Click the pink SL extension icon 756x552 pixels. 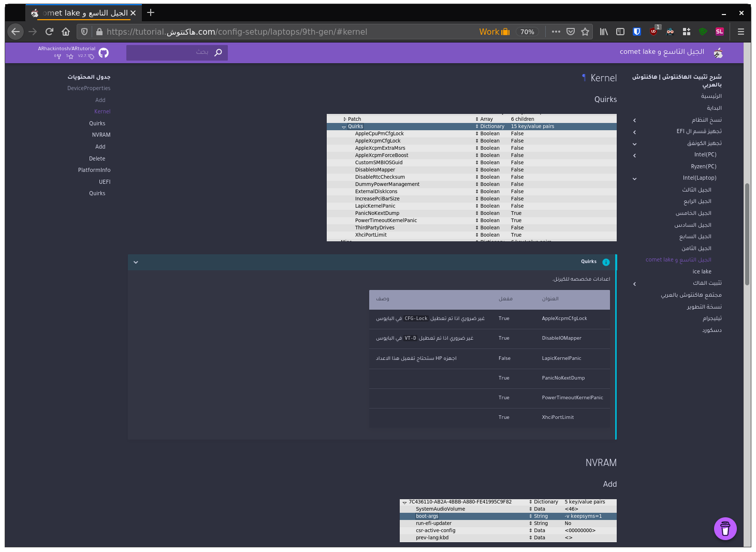(x=719, y=32)
